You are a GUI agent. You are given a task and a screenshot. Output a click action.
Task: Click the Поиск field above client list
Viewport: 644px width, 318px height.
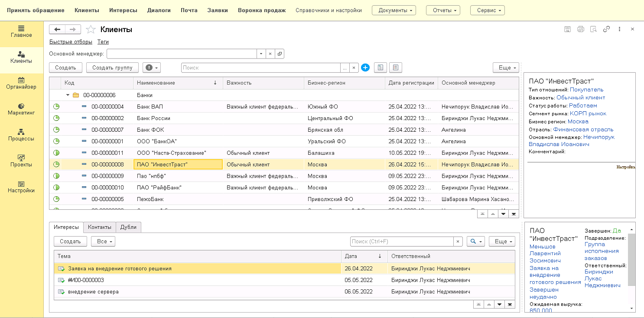pos(261,68)
